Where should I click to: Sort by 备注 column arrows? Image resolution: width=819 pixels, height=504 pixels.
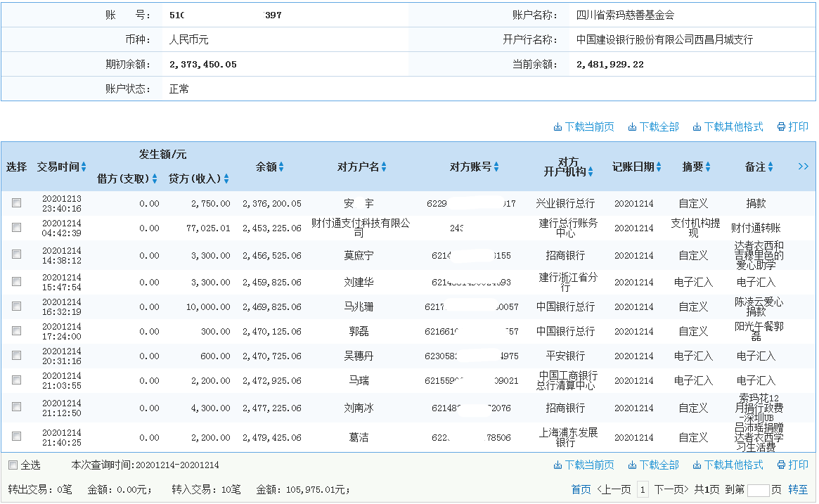tap(770, 167)
